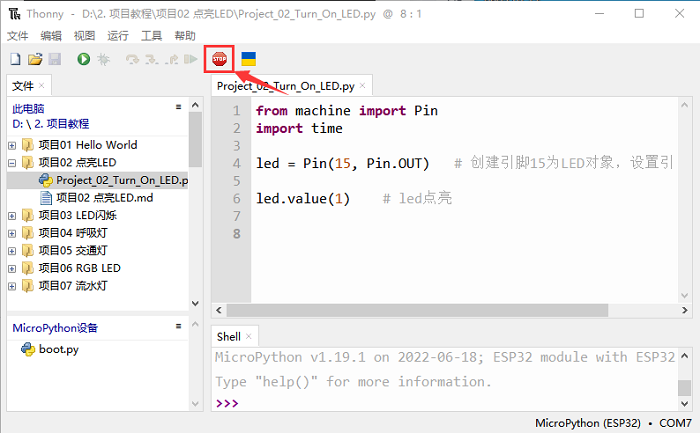The height and width of the screenshot is (433, 700).
Task: Click the Ukraine flag icon in toolbar
Action: pos(248,60)
